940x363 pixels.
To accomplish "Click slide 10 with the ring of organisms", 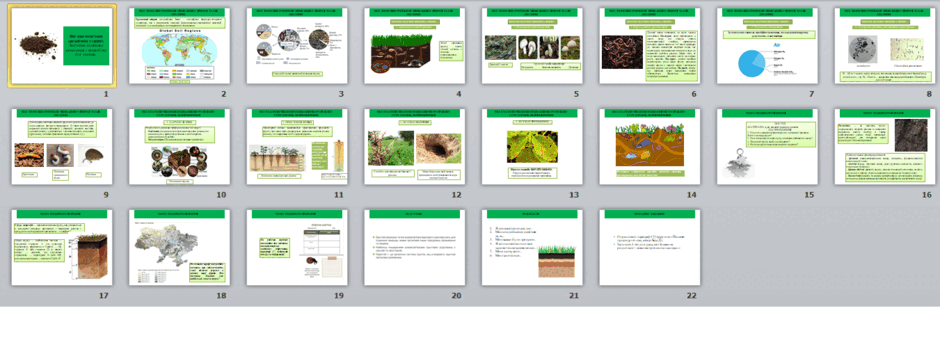I will coord(179,147).
